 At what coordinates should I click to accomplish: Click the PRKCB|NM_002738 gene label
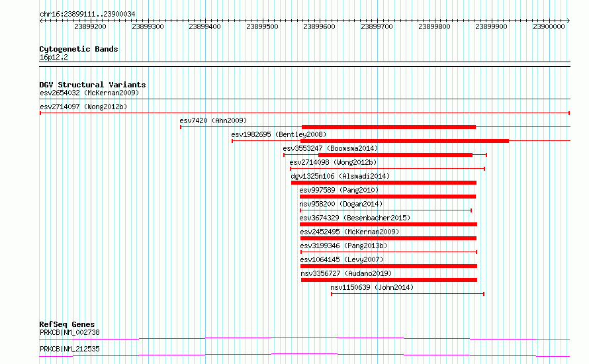70,332
